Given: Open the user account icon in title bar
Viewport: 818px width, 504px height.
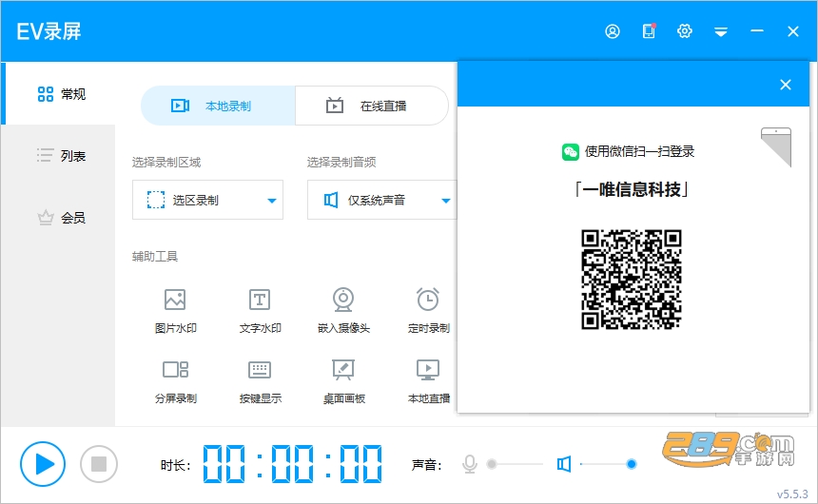Looking at the screenshot, I should [613, 31].
